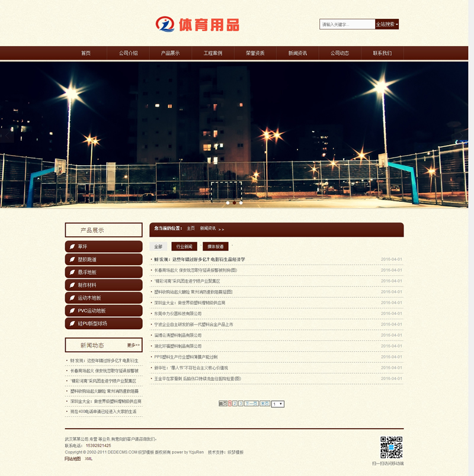Click the 体育用品 site logo
Viewport: 474px width, 476px height.
tap(197, 24)
